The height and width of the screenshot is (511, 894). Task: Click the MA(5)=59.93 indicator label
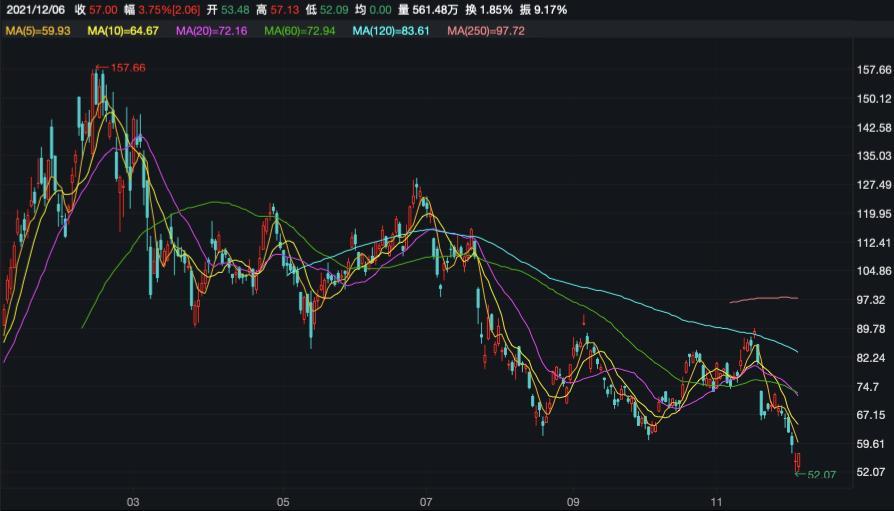(38, 31)
